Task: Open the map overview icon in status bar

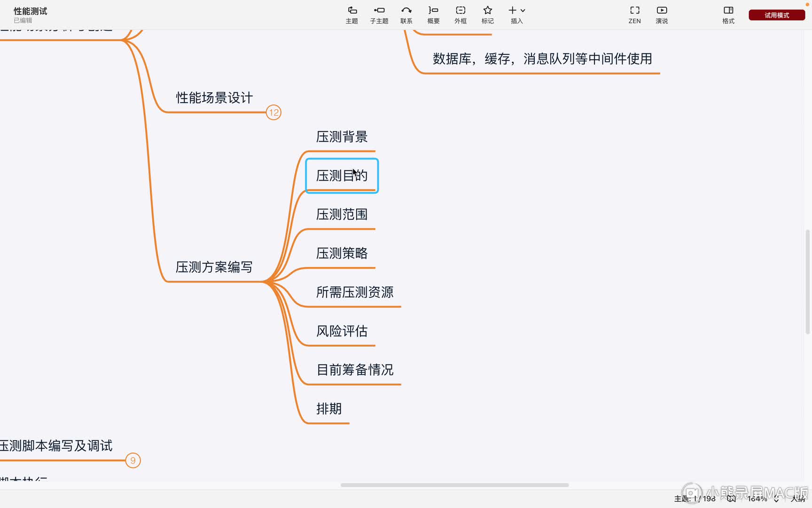Action: [x=731, y=499]
